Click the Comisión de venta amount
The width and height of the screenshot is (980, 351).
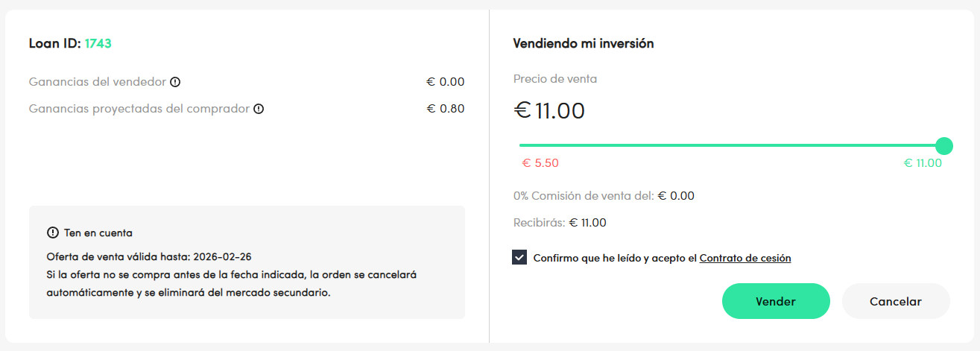click(x=675, y=196)
